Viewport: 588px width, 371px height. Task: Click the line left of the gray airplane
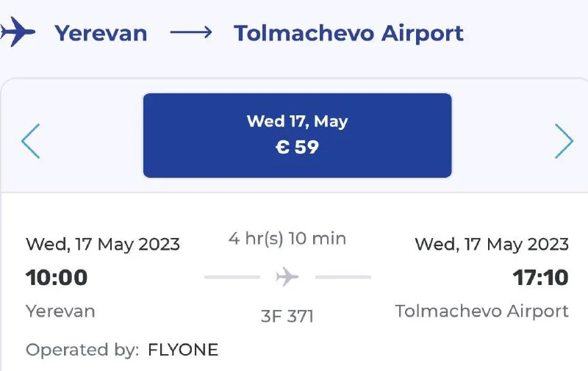click(x=232, y=277)
